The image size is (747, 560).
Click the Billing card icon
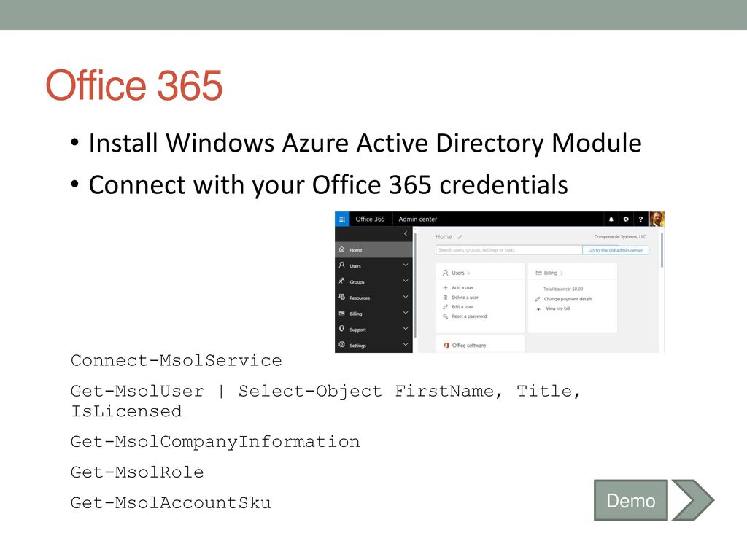pos(539,273)
